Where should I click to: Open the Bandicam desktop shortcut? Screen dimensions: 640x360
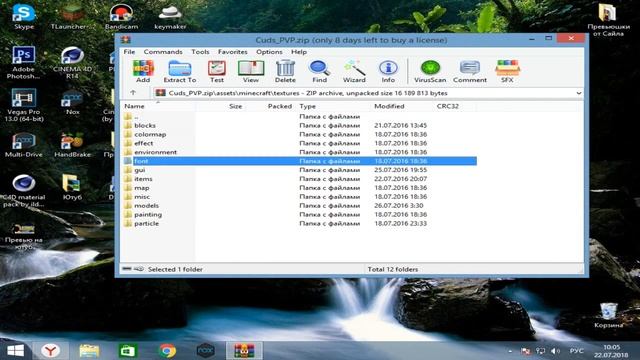121,17
